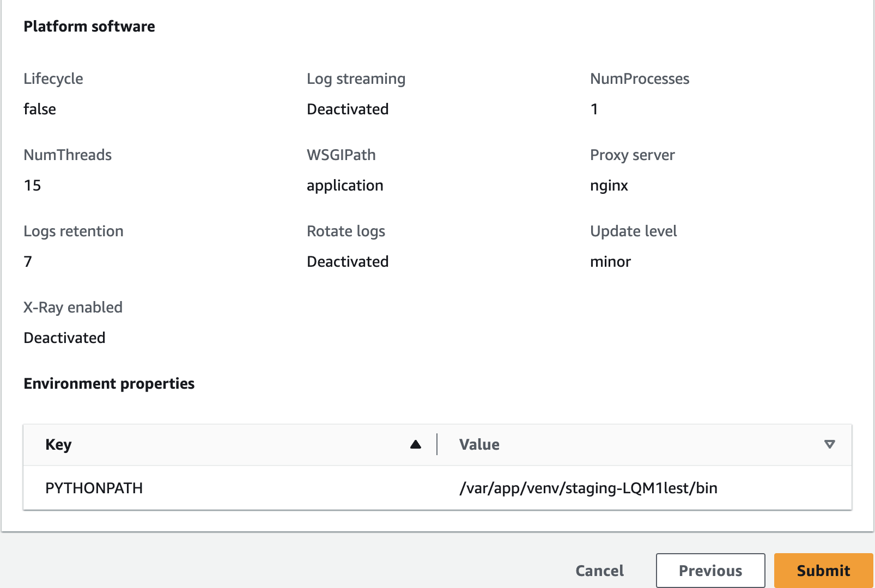875x588 pixels.
Task: Click the Lifecycle value false
Action: 40,109
